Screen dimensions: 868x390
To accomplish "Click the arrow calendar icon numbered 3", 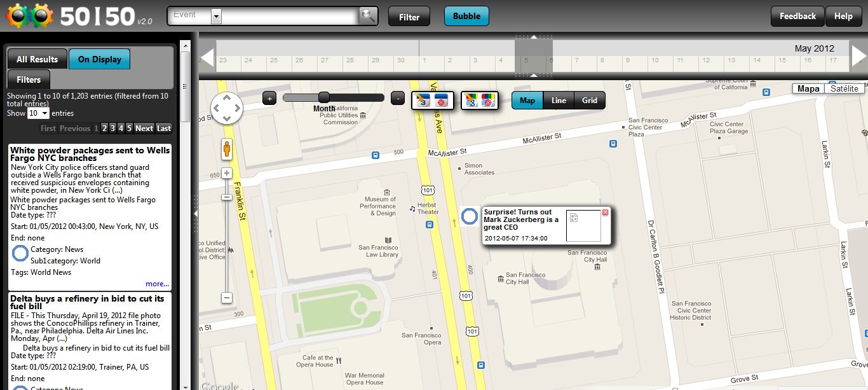I will 422,100.
